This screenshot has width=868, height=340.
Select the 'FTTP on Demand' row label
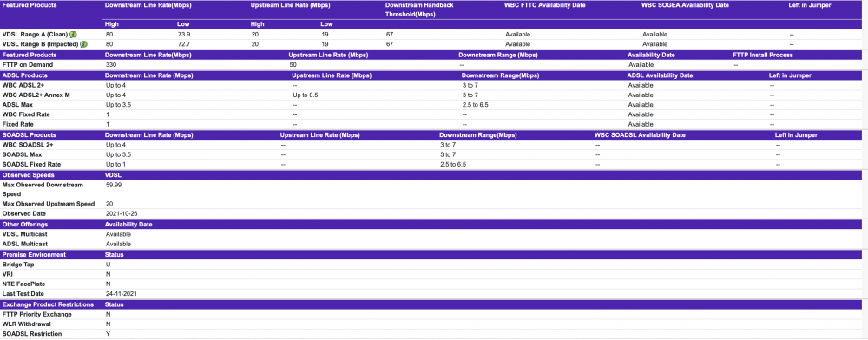coord(28,65)
